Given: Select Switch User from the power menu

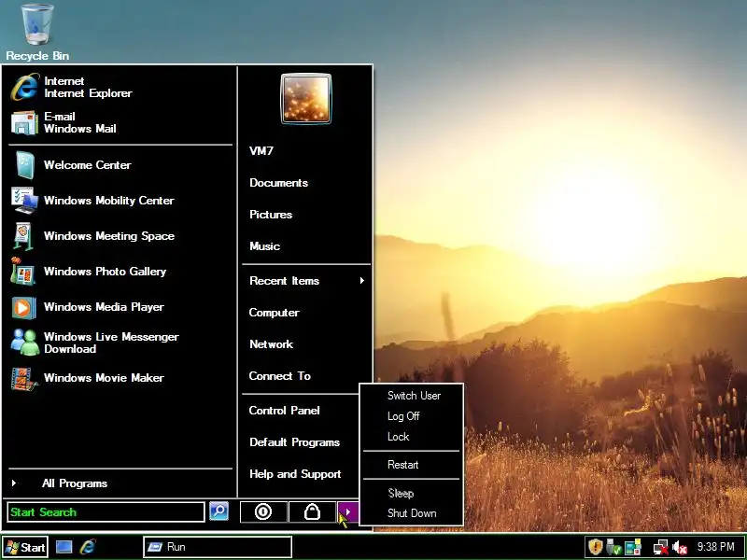Looking at the screenshot, I should click(414, 396).
